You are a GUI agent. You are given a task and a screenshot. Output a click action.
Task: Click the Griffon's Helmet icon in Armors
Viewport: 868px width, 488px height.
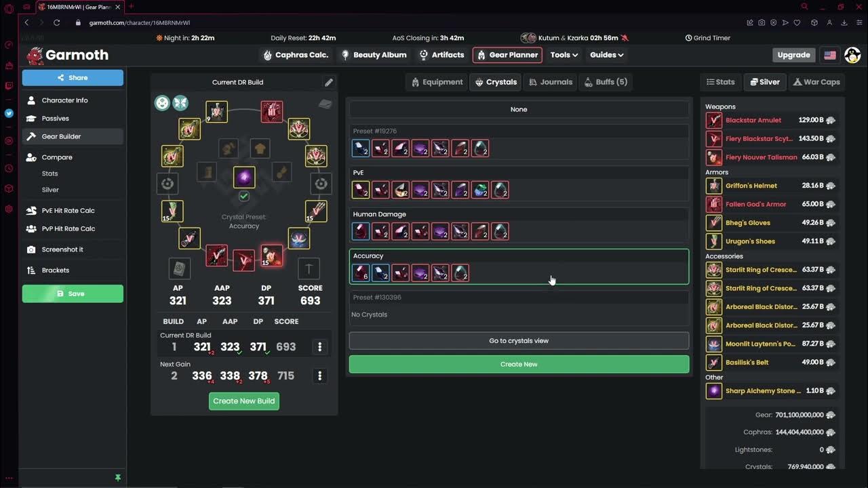[x=714, y=186]
